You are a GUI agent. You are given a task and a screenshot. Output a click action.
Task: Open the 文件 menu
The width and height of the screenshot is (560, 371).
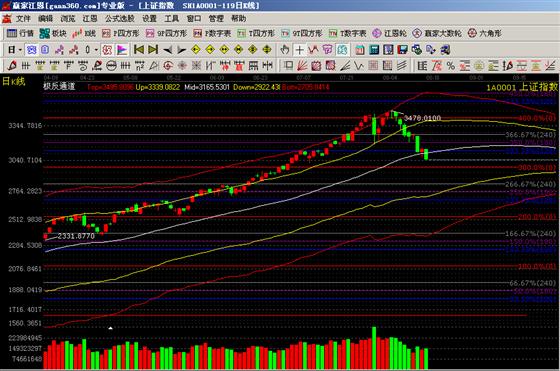23,19
